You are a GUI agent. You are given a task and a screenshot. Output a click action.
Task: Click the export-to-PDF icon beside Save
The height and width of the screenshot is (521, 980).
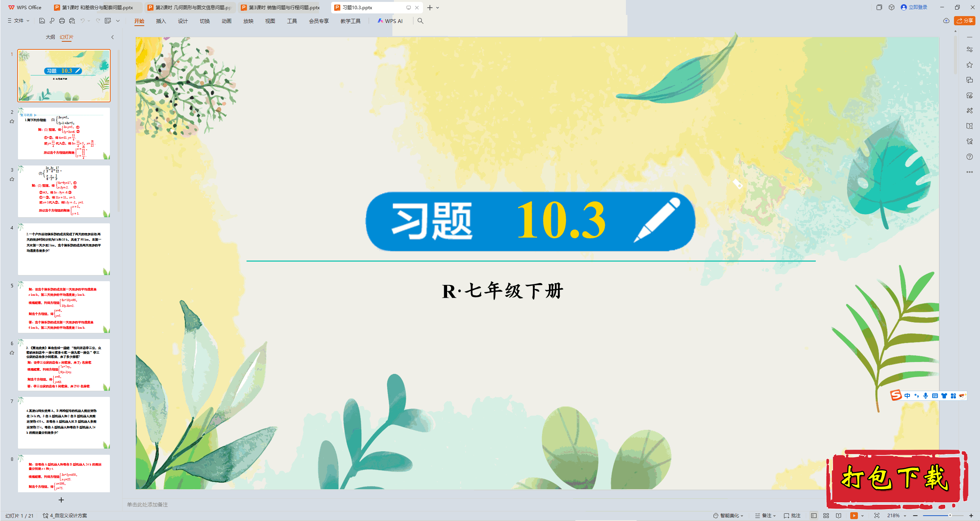coord(52,21)
